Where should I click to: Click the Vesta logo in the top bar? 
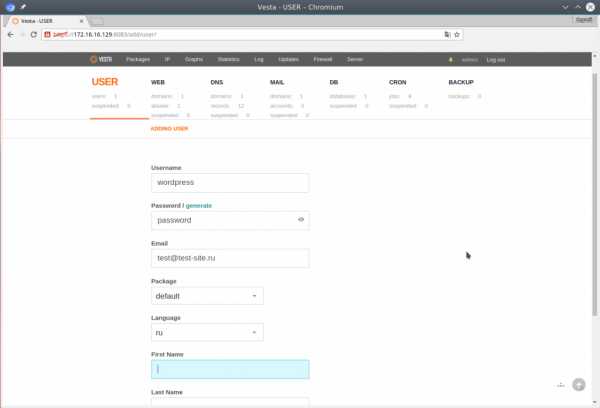pos(104,60)
